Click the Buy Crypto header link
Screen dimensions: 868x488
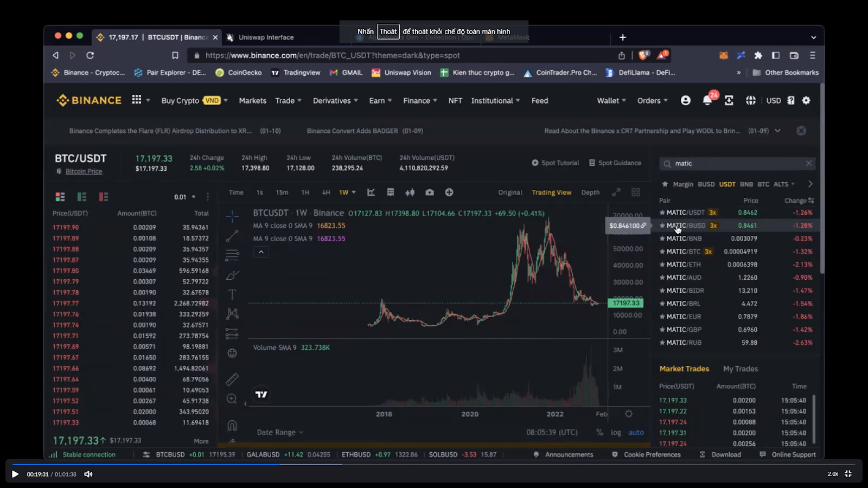pyautogui.click(x=180, y=100)
